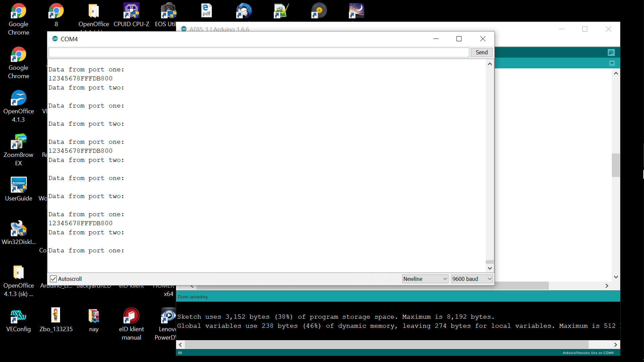
Task: Open the Lenovo UserGuide shortcut
Action: [18, 185]
